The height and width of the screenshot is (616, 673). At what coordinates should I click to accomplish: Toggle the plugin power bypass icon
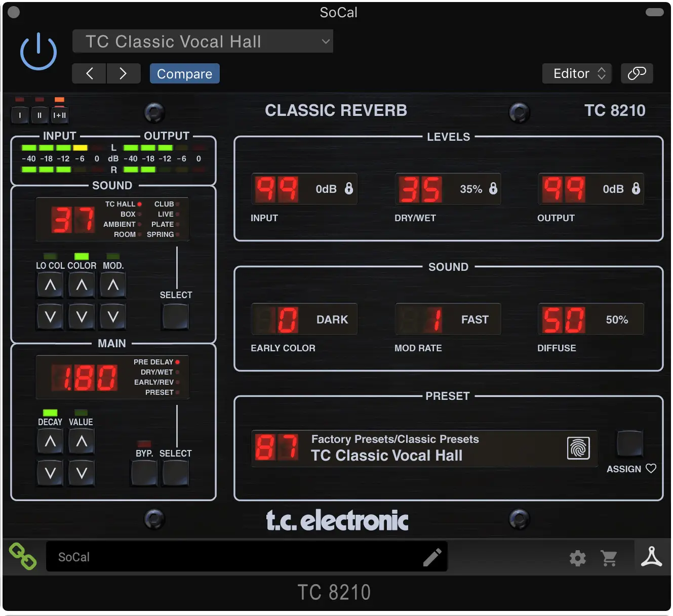tap(38, 52)
